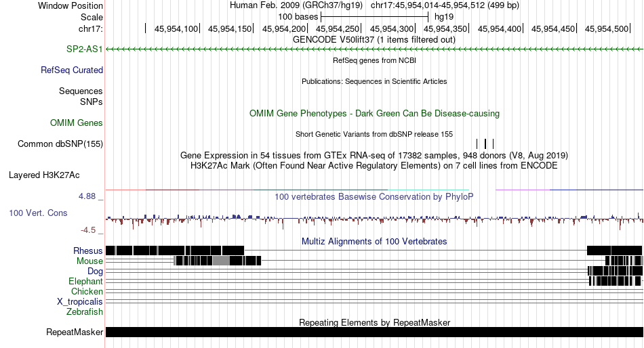Click Publications: Sequences in Scientific Articles title
Image resolution: width=644 pixels, height=348 pixels.
(374, 81)
